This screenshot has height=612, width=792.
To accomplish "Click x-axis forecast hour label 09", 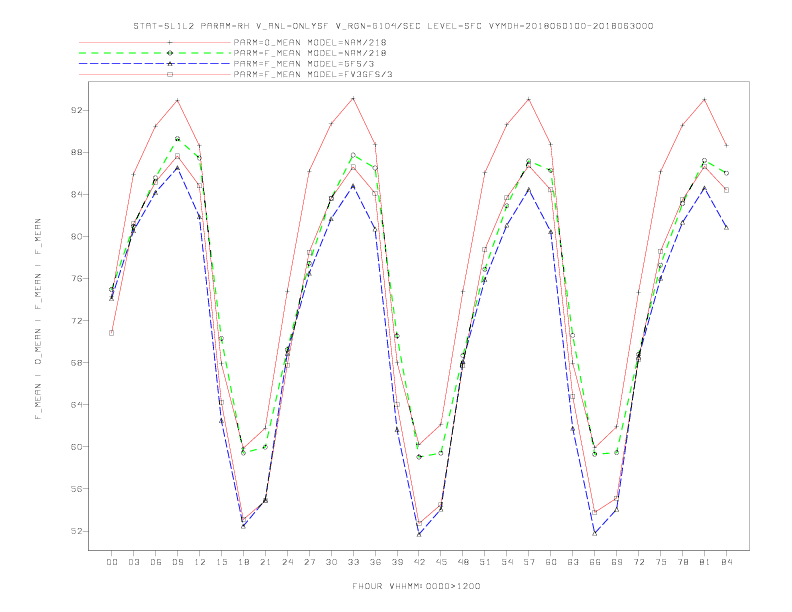I will click(177, 562).
